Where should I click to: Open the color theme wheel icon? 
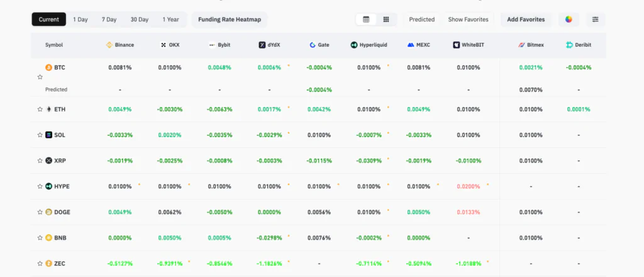[x=569, y=20]
